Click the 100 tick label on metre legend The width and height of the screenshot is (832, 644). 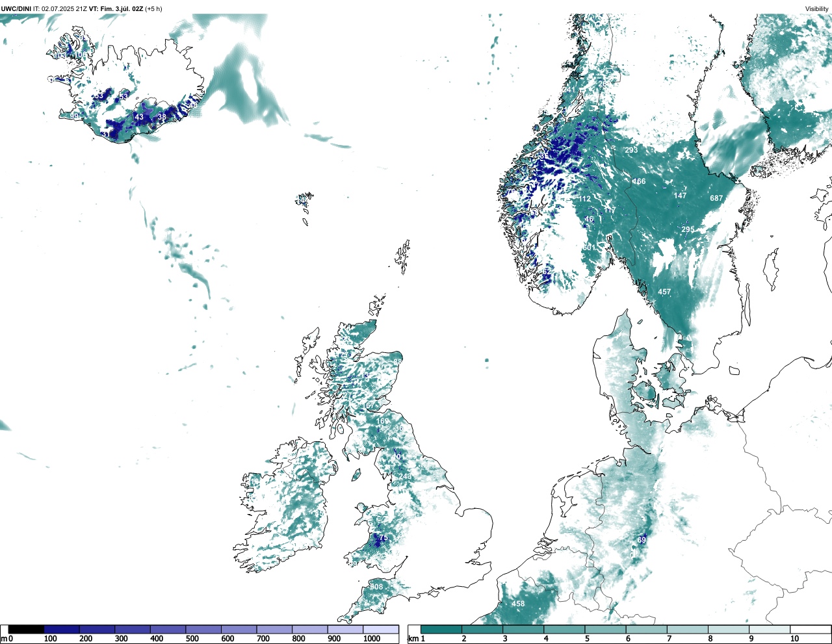[50, 639]
